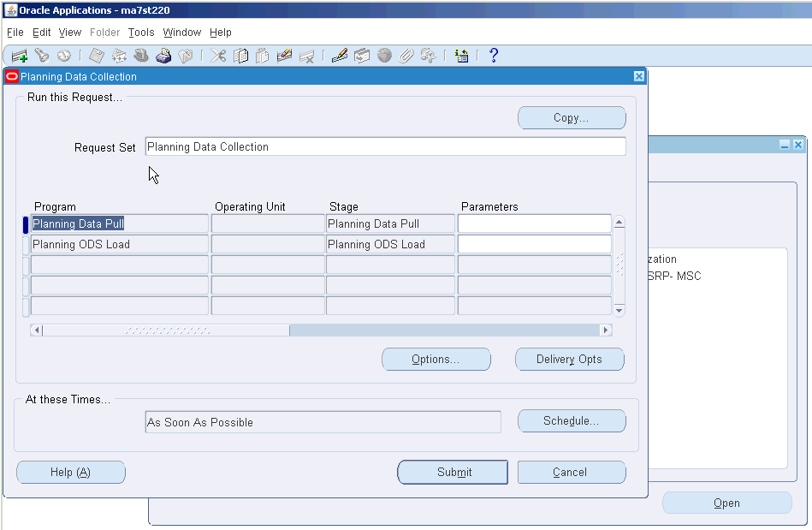
Task: Open the Edit menu
Action: [41, 33]
